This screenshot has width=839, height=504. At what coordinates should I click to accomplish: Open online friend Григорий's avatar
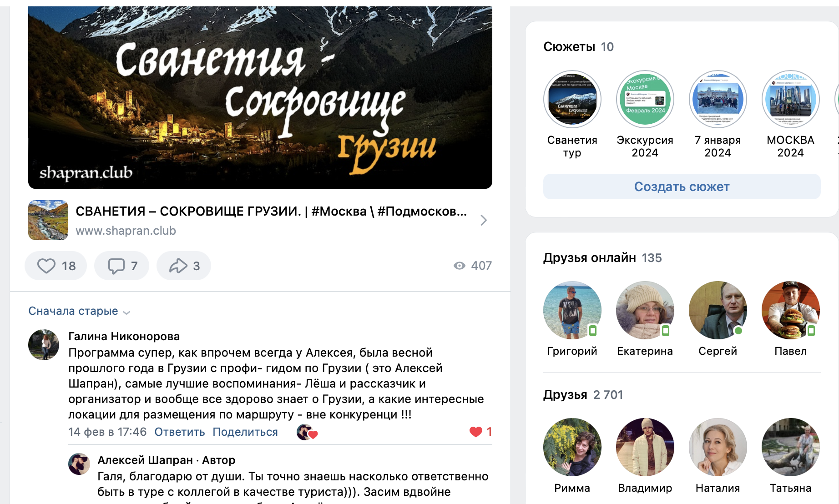[x=572, y=310]
